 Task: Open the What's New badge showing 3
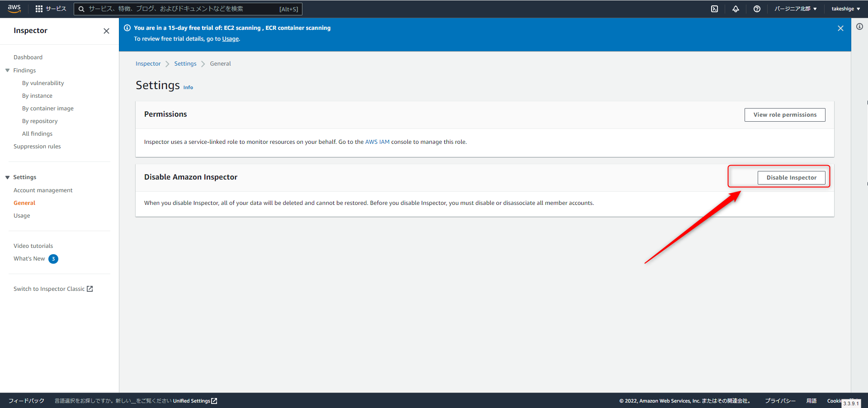tap(53, 259)
